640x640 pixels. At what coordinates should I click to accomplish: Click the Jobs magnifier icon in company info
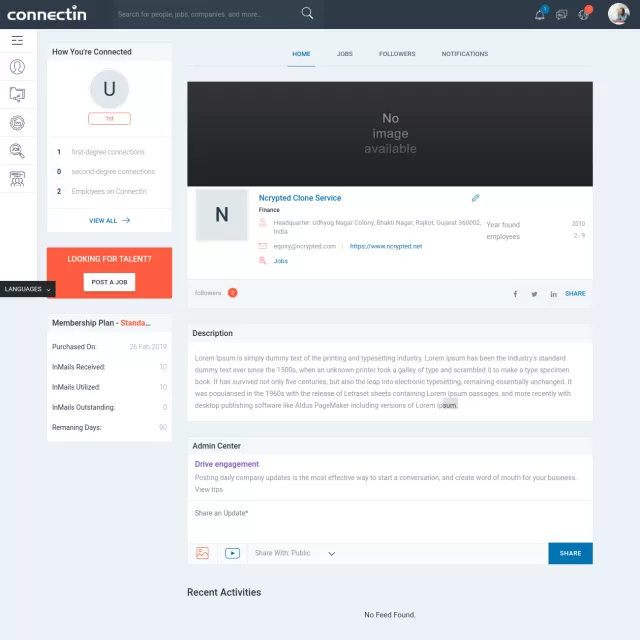tap(263, 260)
